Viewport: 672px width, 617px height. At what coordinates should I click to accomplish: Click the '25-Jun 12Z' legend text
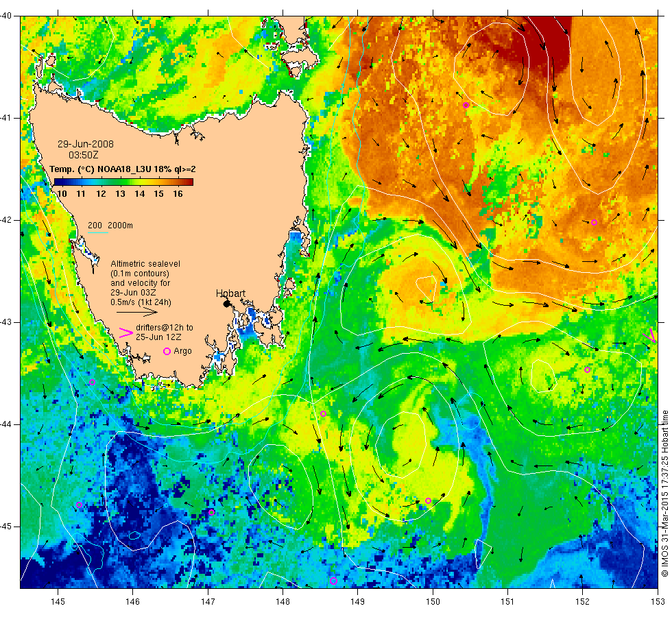pos(158,337)
